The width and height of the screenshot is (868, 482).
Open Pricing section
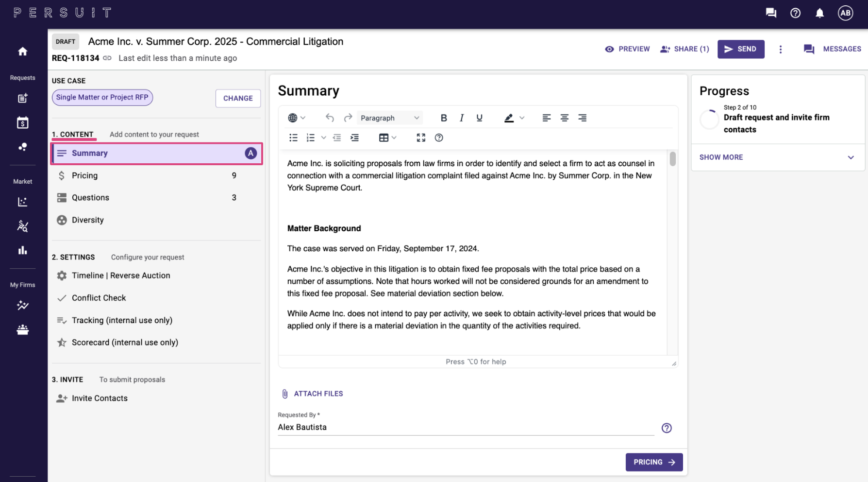coord(156,175)
